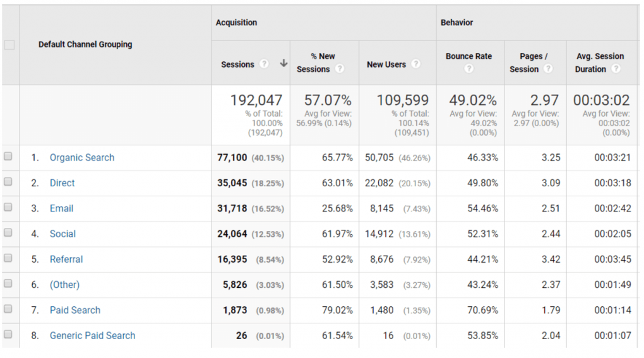
Task: Open the Organic Search channel link
Action: pyautogui.click(x=82, y=158)
